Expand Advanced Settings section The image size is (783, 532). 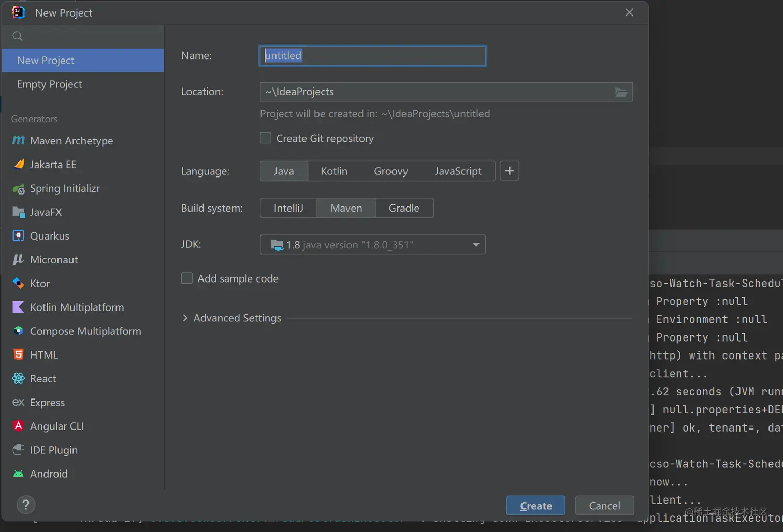click(x=185, y=318)
